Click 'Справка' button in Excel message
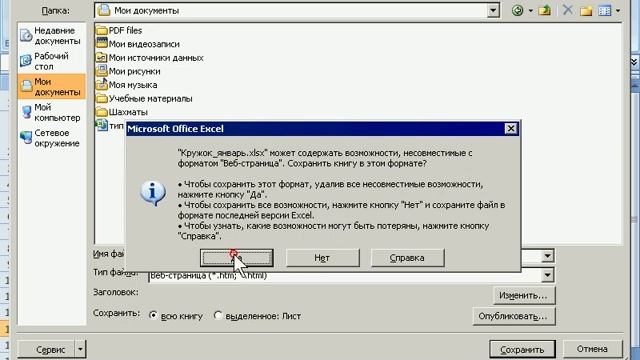The height and width of the screenshot is (360, 640). 407,258
